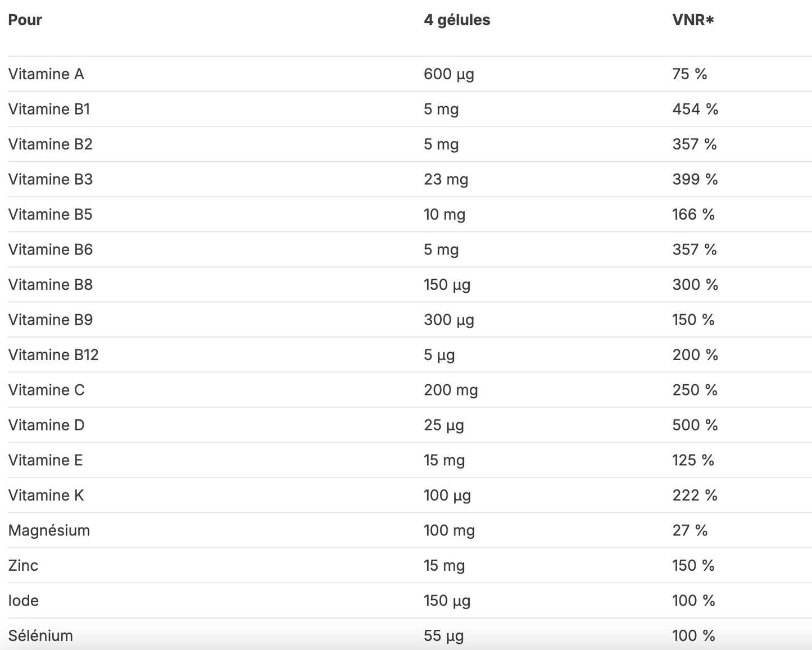Click the 200 mg dosage of Vitamine C
The height and width of the screenshot is (650, 812).
[451, 390]
